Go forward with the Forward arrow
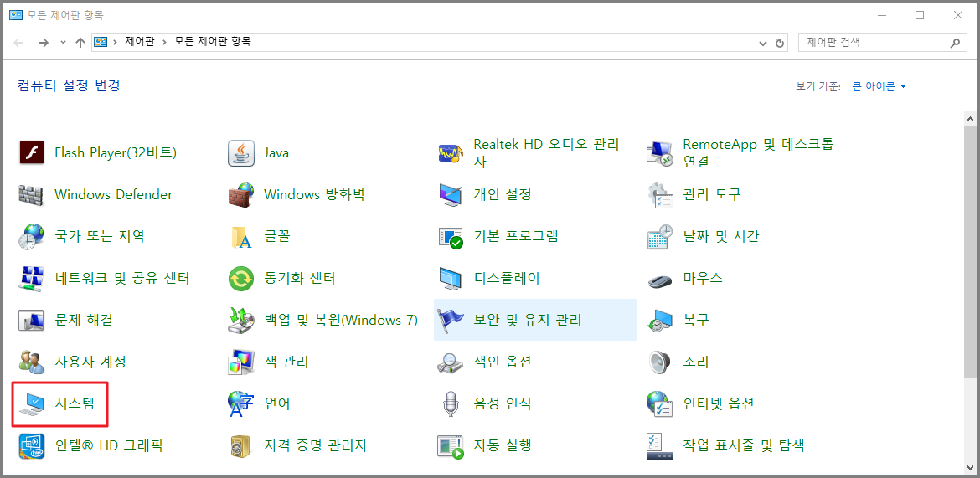980x478 pixels. [x=43, y=44]
